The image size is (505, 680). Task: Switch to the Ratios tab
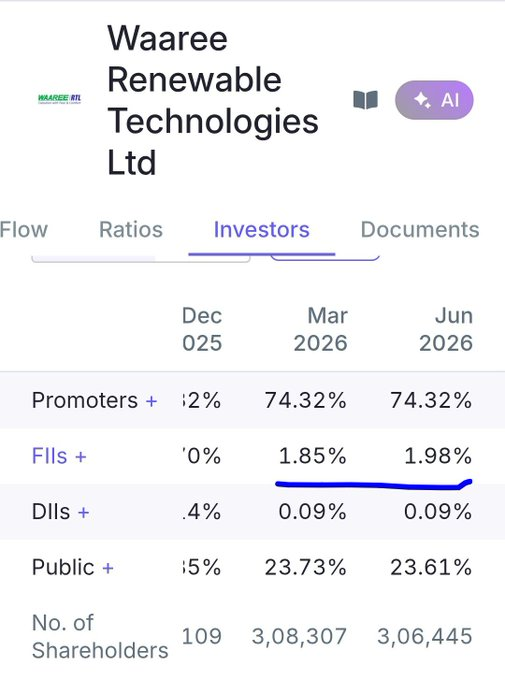click(x=131, y=229)
